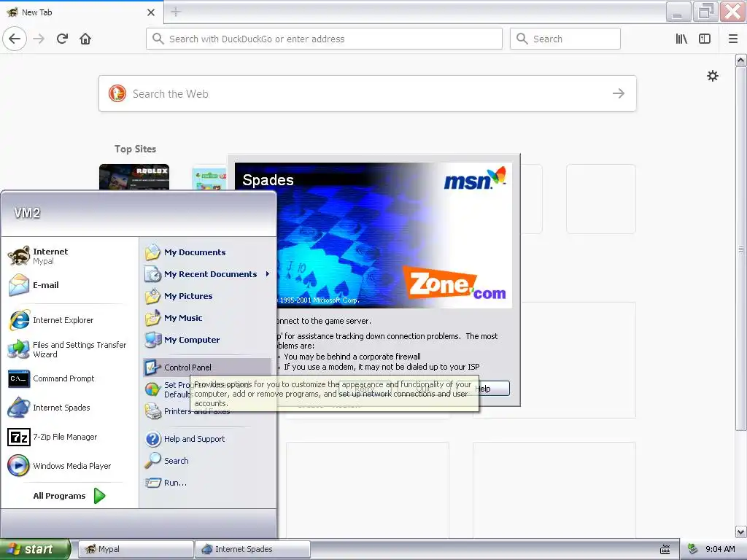Click Zone.com logo in Spades dialog
The width and height of the screenshot is (747, 560).
pos(454,284)
